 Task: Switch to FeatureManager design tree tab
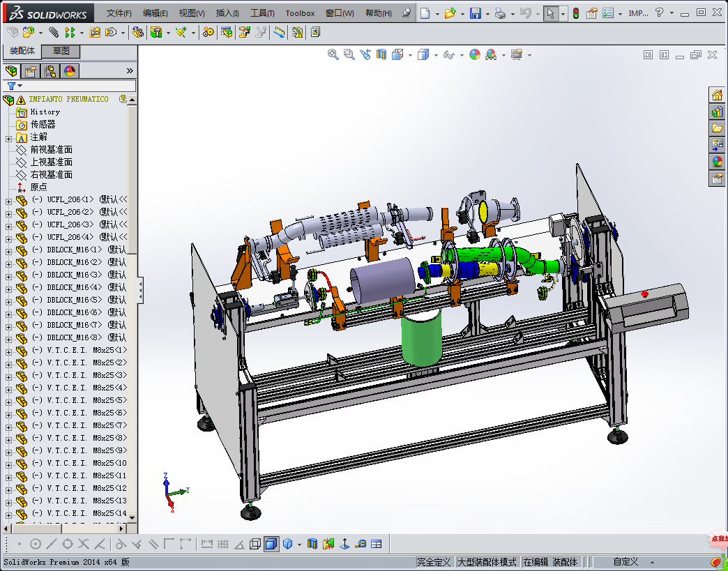point(11,71)
